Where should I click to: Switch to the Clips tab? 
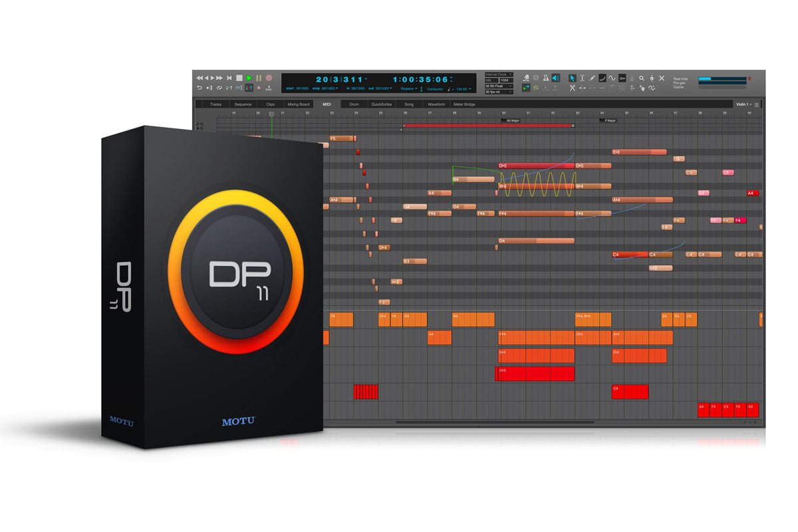[270, 104]
